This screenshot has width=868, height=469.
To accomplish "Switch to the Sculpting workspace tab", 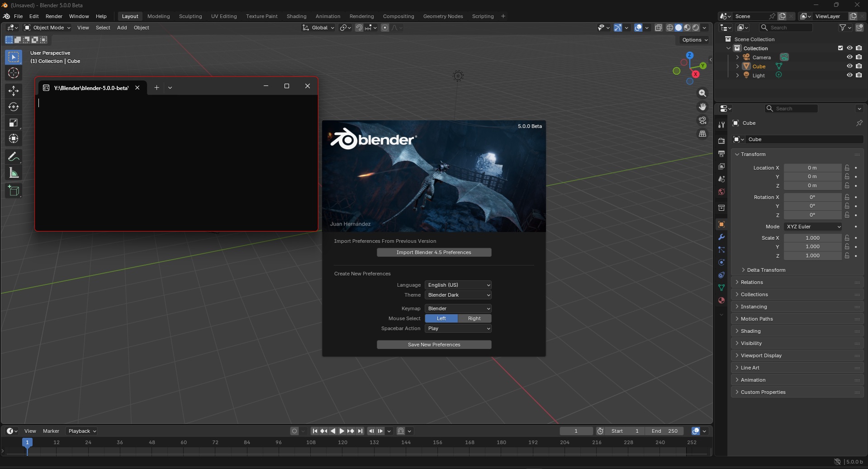I will (x=190, y=16).
